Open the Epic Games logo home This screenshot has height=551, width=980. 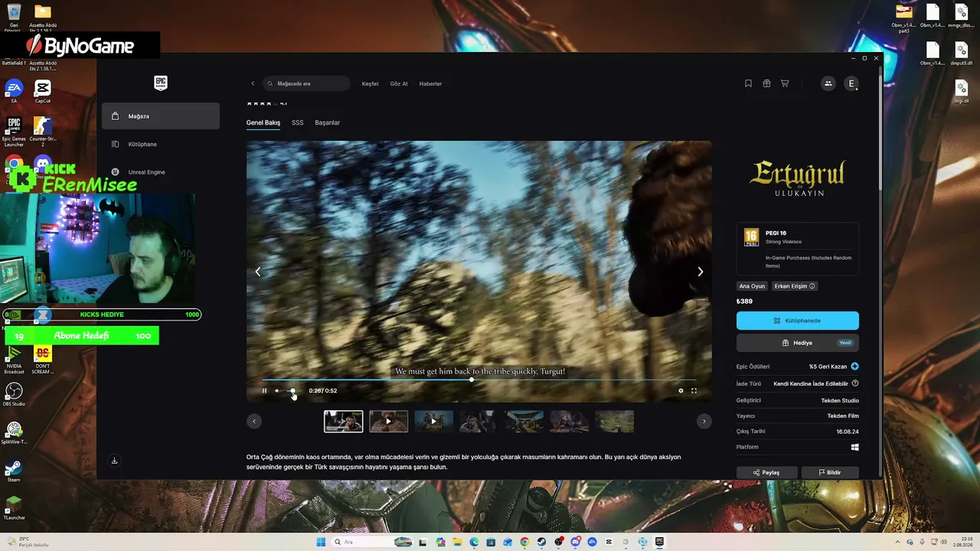(x=160, y=83)
